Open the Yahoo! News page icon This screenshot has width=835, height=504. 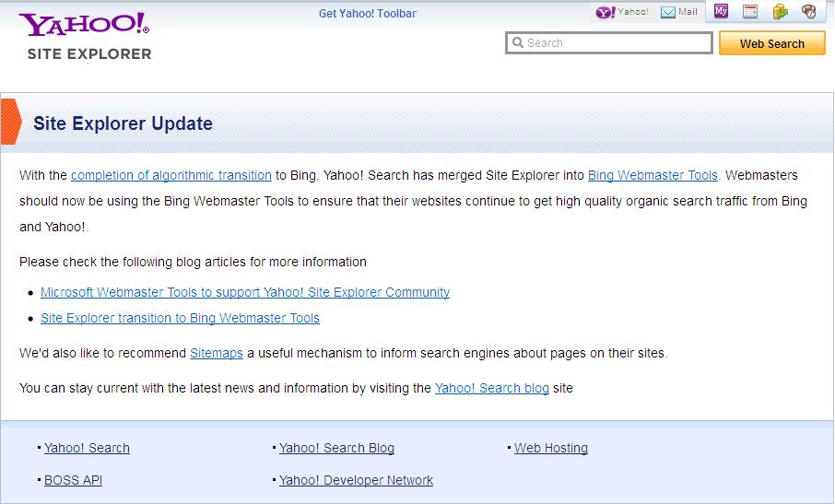[x=750, y=11]
